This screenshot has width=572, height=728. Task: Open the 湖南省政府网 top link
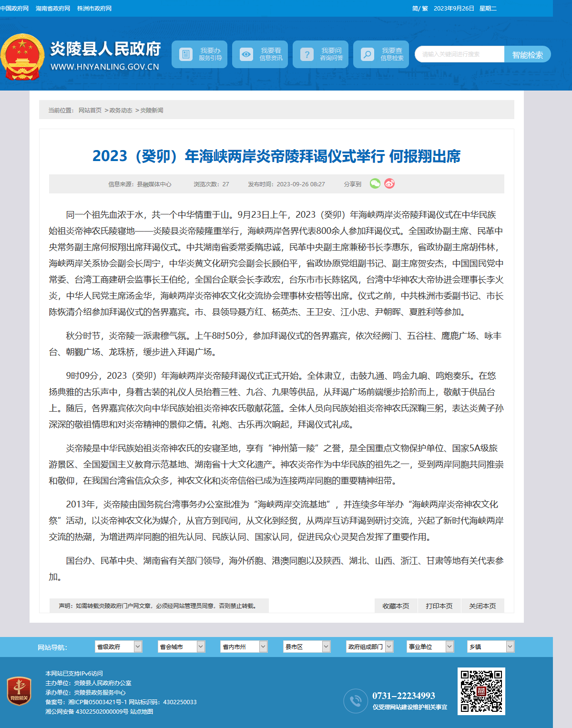(52, 9)
